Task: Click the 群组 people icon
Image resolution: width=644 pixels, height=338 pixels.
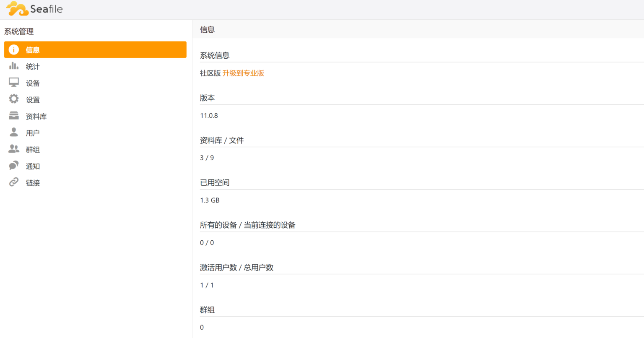Action: [13, 149]
